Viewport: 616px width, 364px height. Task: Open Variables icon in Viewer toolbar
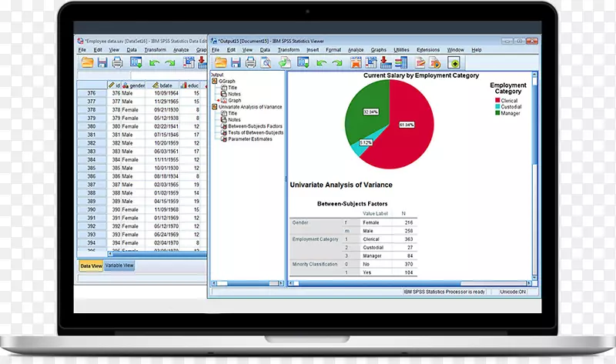[x=400, y=62]
